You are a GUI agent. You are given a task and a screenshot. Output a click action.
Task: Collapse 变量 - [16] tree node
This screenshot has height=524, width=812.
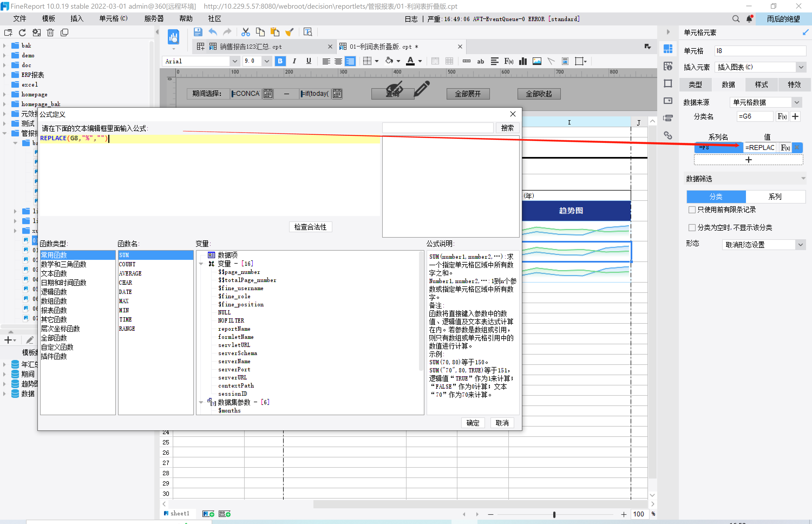tap(201, 264)
